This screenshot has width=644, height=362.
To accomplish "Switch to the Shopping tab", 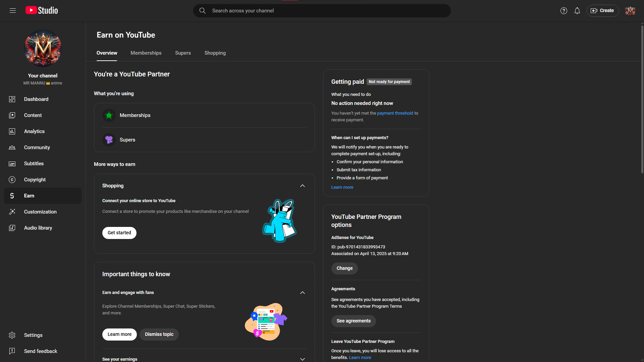I will pos(215,53).
